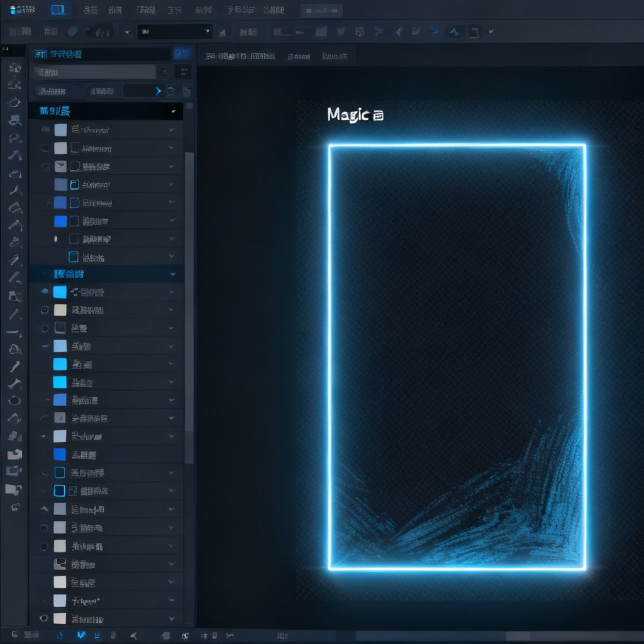Expand the chevron on the top-most layer row
This screenshot has width=644, height=644.
click(x=172, y=130)
